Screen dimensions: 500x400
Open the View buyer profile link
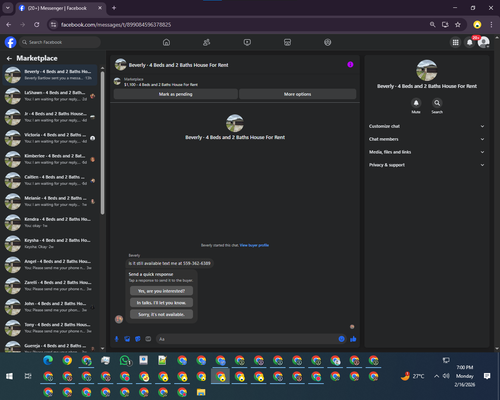[254, 245]
